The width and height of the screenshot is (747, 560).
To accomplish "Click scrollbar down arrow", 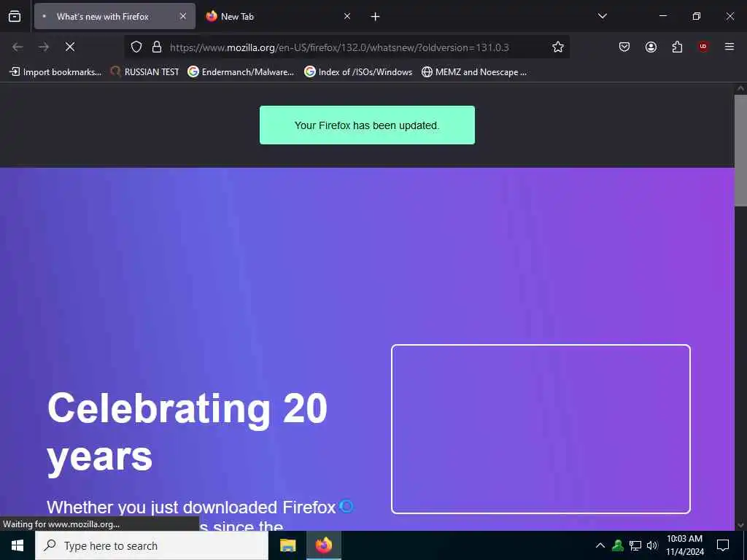I will tap(740, 525).
